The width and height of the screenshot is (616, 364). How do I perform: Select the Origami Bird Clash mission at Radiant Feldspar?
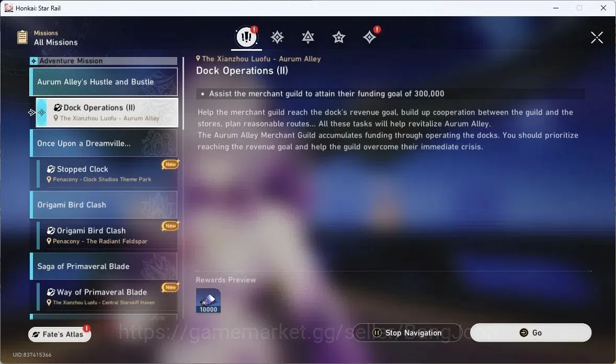pyautogui.click(x=107, y=235)
